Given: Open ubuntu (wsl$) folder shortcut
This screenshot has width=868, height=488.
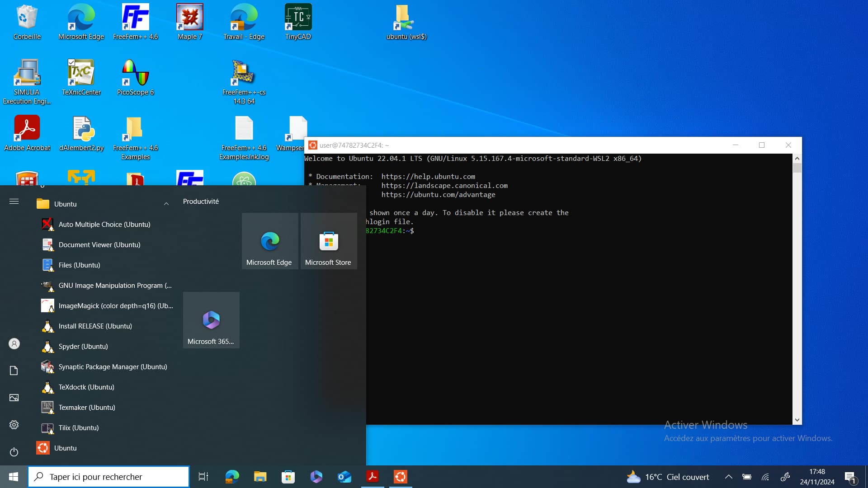Looking at the screenshot, I should (x=406, y=23).
